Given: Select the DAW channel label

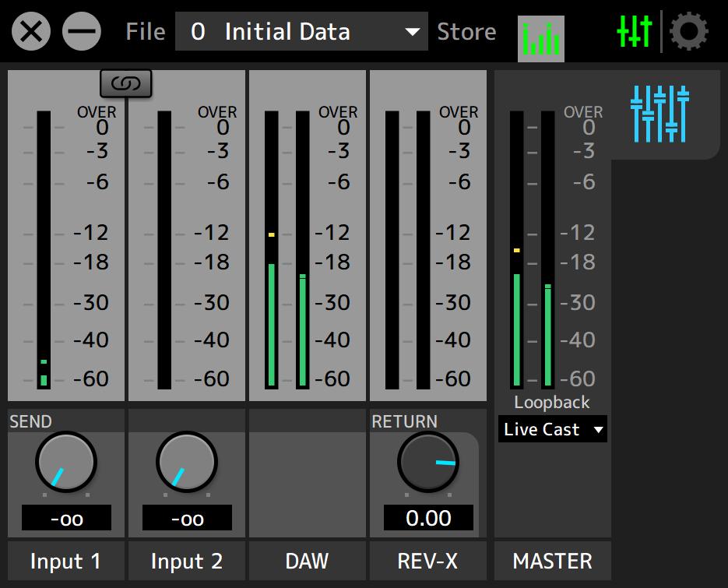Looking at the screenshot, I should [x=307, y=561].
